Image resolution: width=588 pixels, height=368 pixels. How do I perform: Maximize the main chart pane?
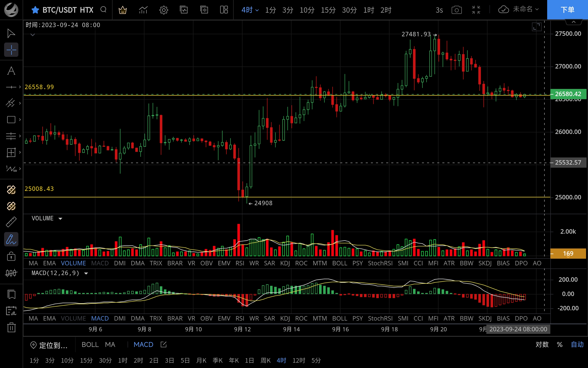(x=537, y=27)
